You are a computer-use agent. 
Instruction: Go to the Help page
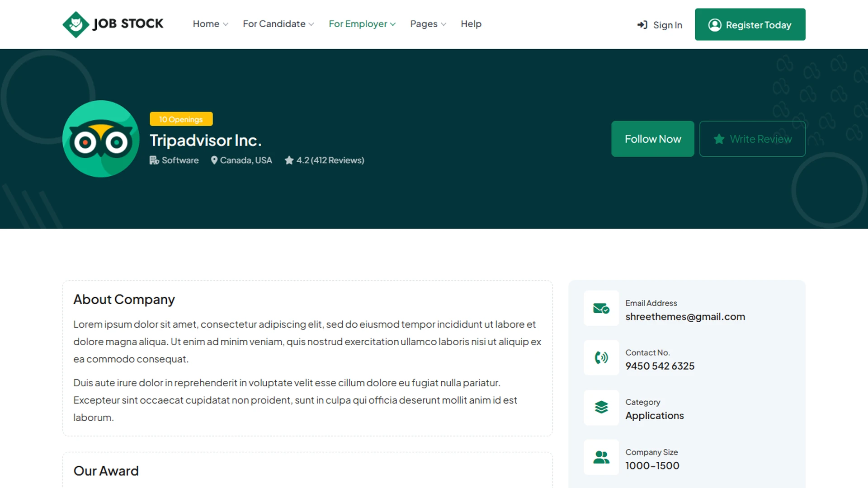[x=471, y=24]
